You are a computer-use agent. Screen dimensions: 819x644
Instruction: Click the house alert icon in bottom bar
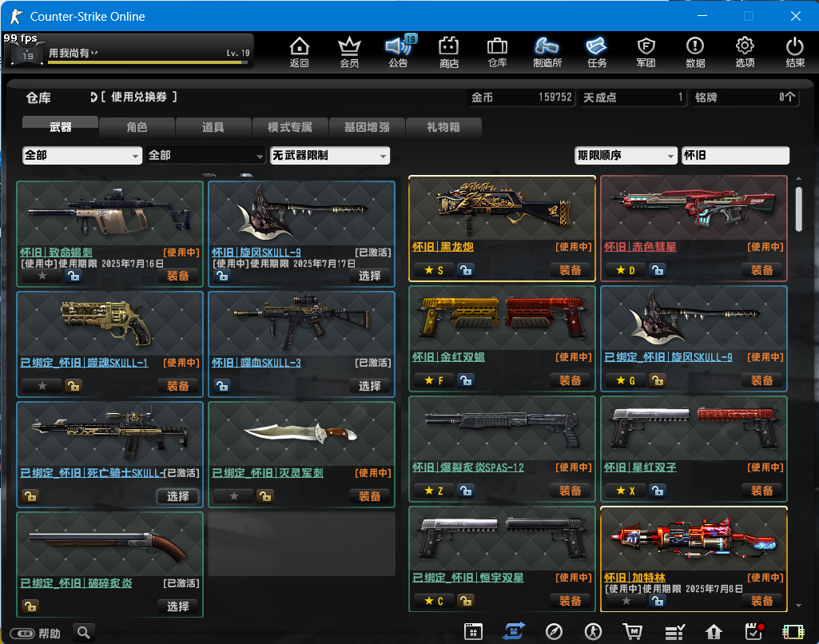(x=714, y=632)
